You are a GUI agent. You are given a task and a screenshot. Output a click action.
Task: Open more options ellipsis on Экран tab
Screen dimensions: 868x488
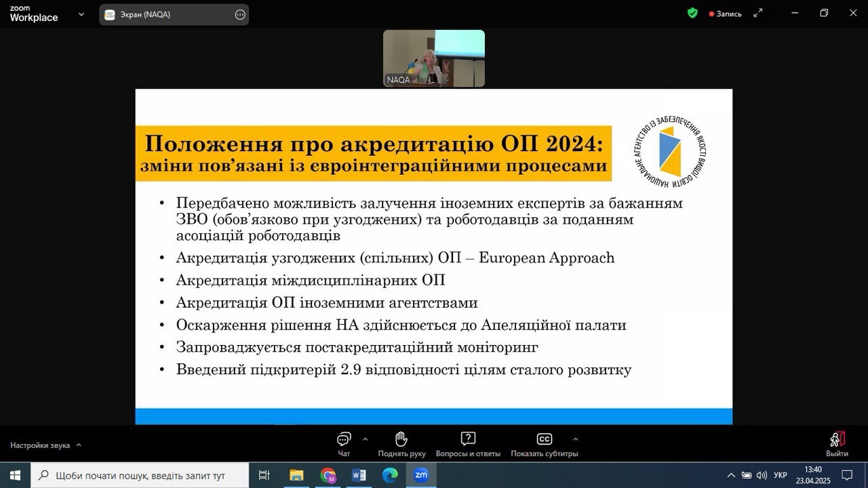[240, 15]
